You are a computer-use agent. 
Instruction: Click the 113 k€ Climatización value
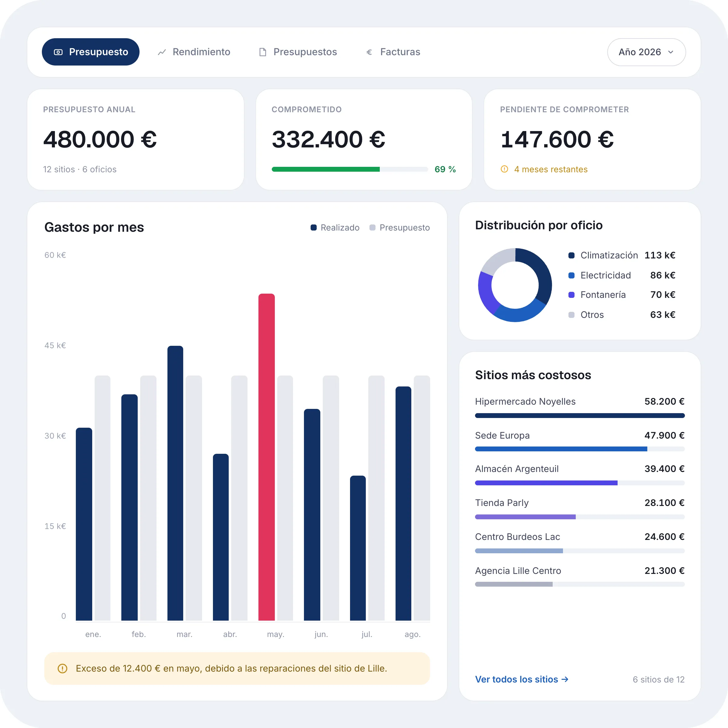pyautogui.click(x=660, y=255)
